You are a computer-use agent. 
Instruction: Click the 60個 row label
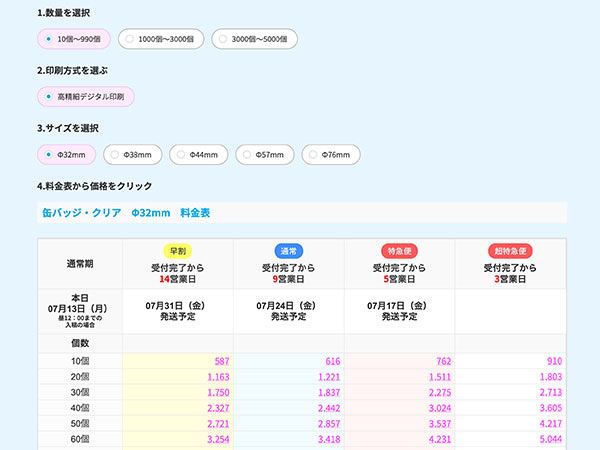click(80, 439)
